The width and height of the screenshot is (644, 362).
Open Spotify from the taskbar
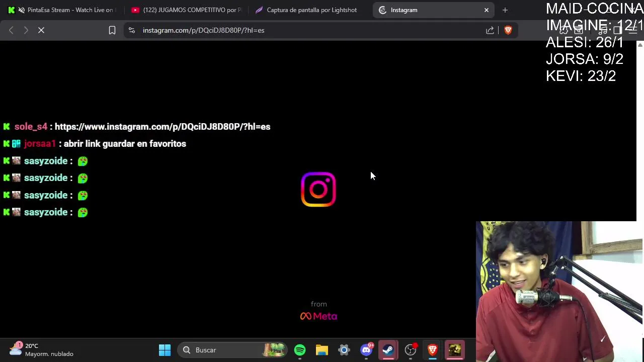(x=300, y=350)
